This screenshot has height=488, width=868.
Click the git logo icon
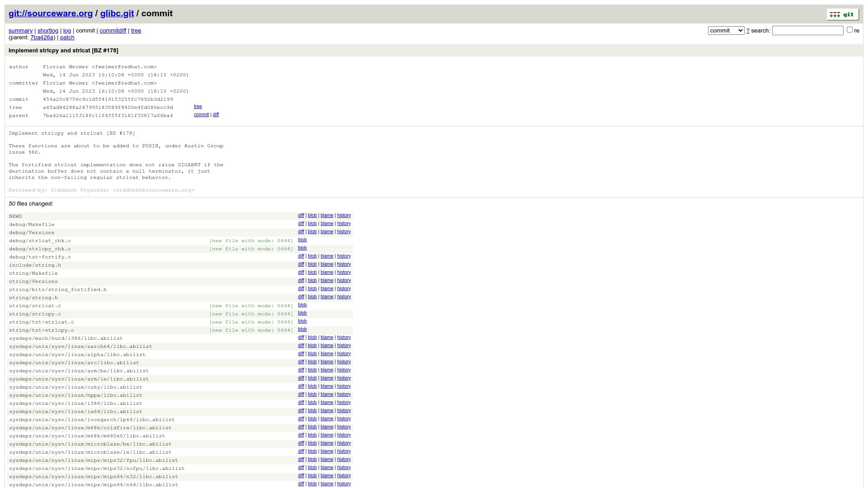[x=842, y=14]
